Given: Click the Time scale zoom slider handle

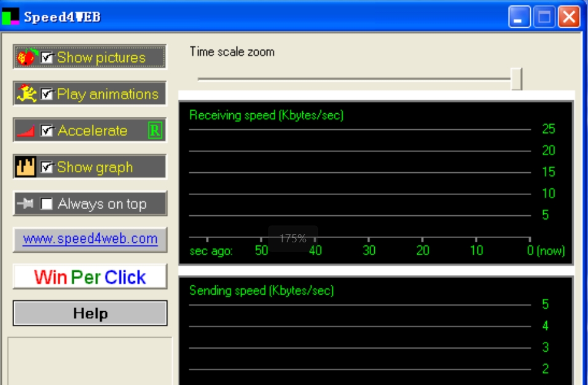Looking at the screenshot, I should click(x=516, y=79).
